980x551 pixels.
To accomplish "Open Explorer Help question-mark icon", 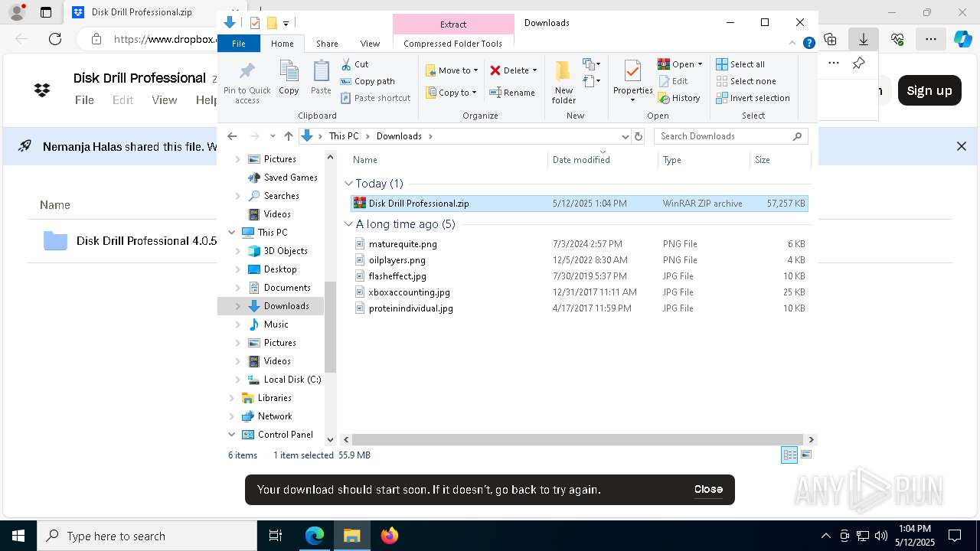I will [808, 44].
